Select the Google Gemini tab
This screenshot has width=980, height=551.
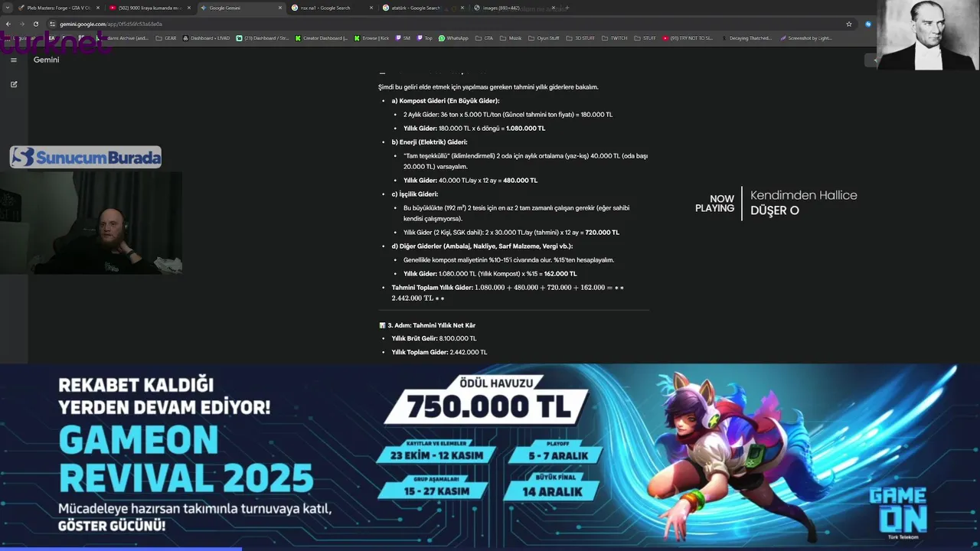[240, 8]
